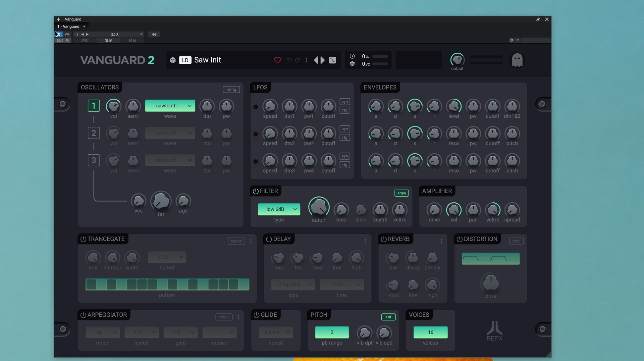644x361 pixels.
Task: Open the Reverb three-dot options menu
Action: point(441,241)
